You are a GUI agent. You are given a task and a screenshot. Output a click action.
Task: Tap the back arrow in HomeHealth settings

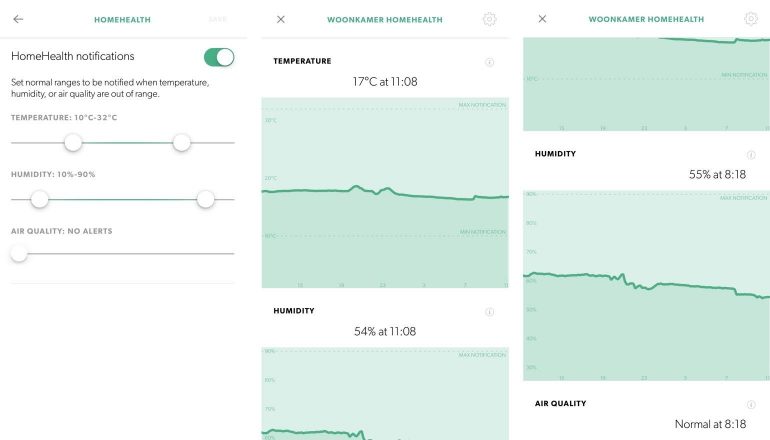18,19
